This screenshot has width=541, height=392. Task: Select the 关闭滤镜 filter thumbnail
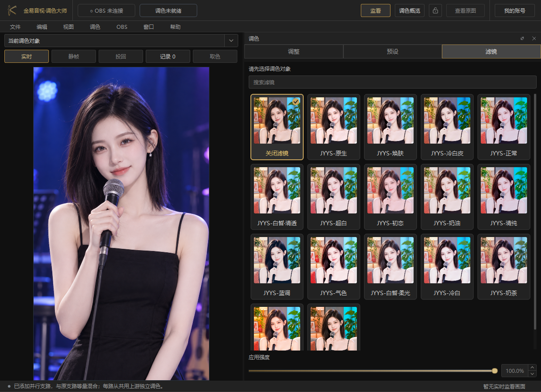click(x=277, y=127)
